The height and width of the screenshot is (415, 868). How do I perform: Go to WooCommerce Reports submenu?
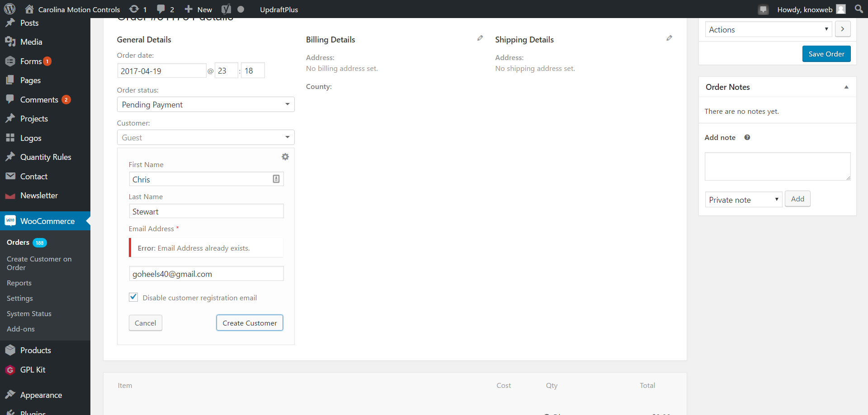[19, 283]
